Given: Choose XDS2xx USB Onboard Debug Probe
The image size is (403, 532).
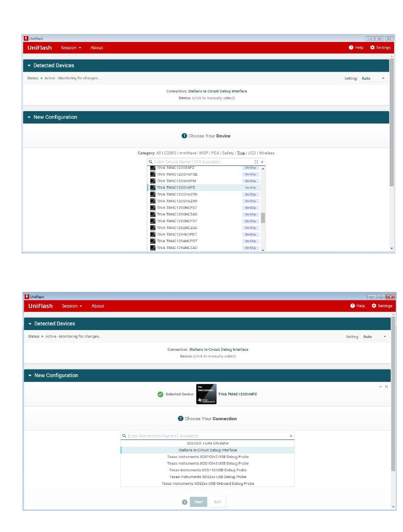Looking at the screenshot, I should [x=207, y=484].
